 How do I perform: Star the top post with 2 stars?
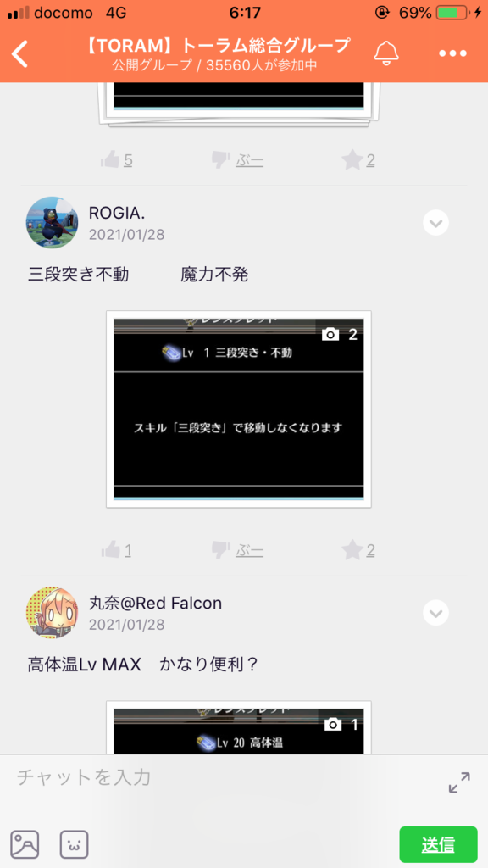click(x=358, y=160)
